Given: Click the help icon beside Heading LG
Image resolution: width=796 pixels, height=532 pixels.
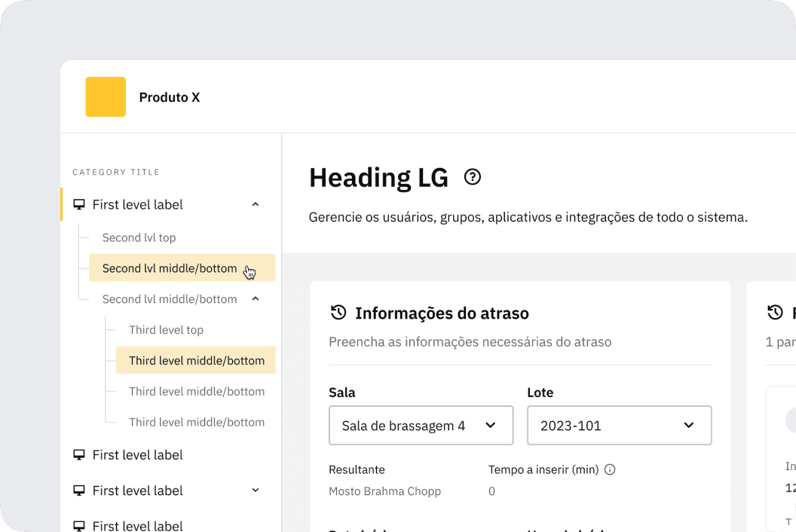Looking at the screenshot, I should click(473, 177).
